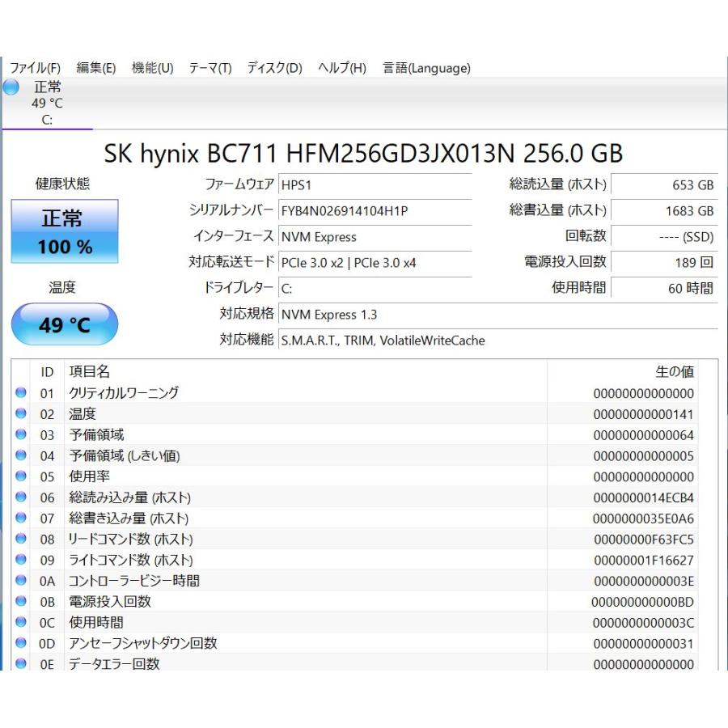This screenshot has height=728, width=728.
Task: Click the transfer mode field PCIe 3.0 x2
Action: (375, 263)
